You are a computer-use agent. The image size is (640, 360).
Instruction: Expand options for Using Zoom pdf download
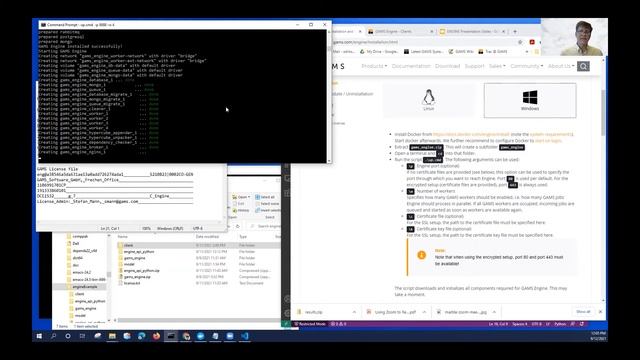[424, 312]
